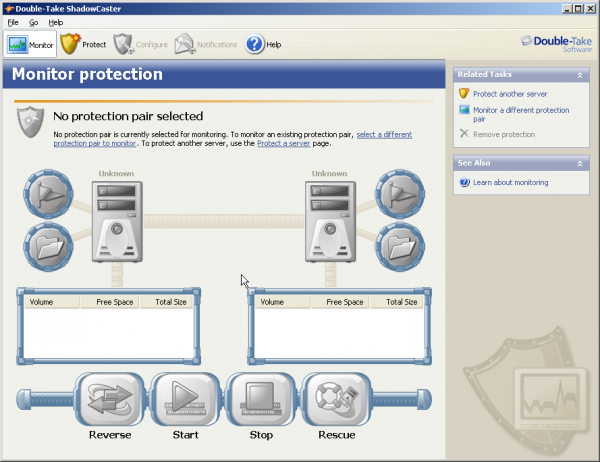Click the Help toolbar button
Image resolution: width=600 pixels, height=462 pixels.
coord(263,44)
